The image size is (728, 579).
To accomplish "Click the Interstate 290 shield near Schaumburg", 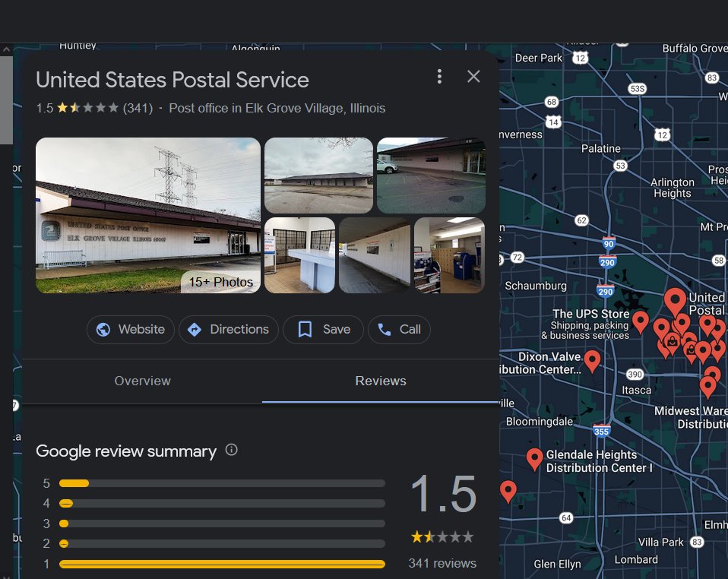I will point(606,291).
